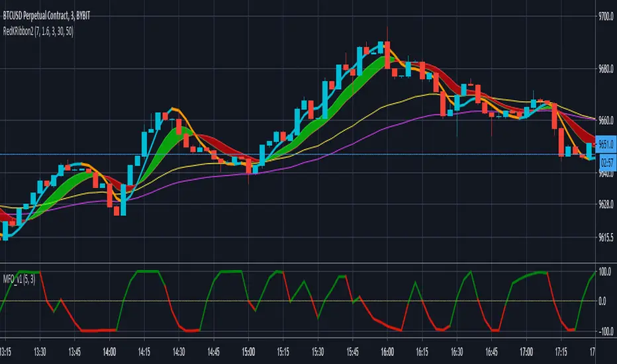Screen dimensions: 617x364
Task: Click the 16:15 time axis label
Action: (x=422, y=352)
